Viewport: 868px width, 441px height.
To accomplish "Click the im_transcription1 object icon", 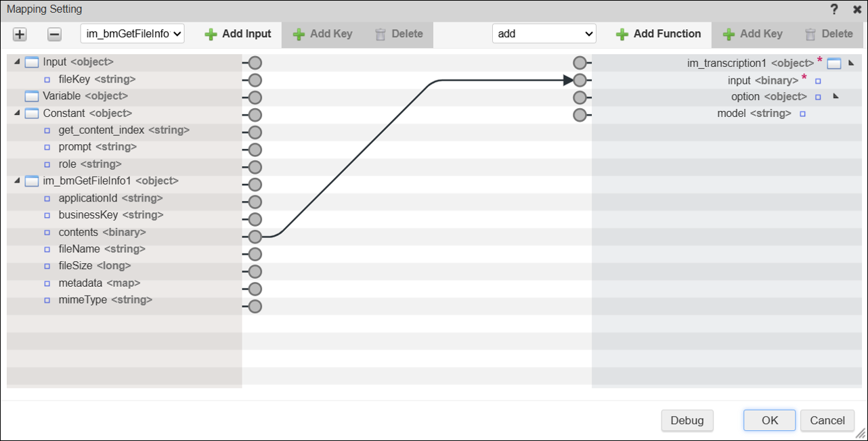I will [834, 64].
